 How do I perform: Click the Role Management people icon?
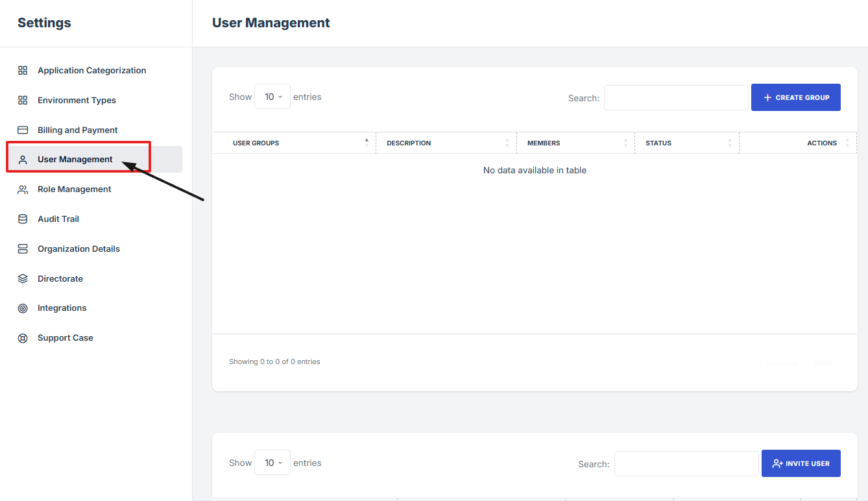pos(23,189)
